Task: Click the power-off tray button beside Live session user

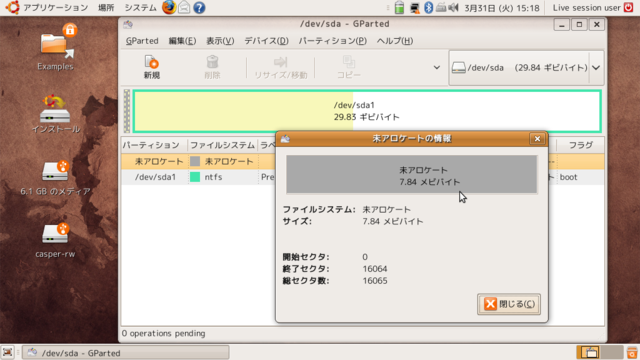Action: coord(628,7)
